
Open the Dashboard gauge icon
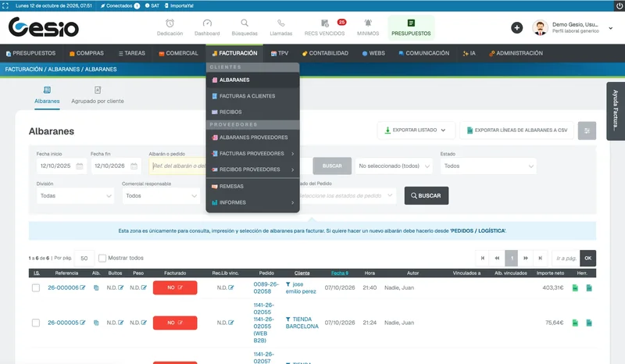pyautogui.click(x=207, y=23)
